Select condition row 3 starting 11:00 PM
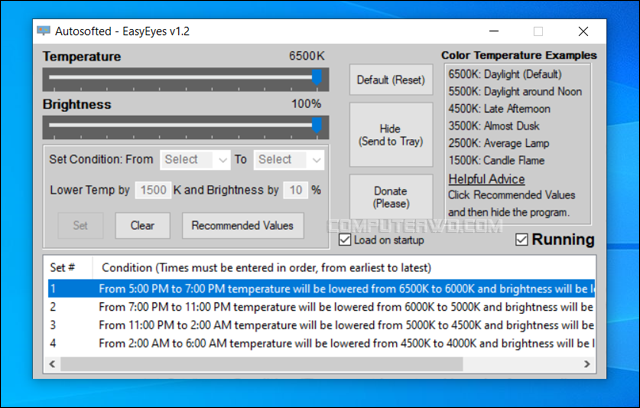The image size is (640, 408). 321,325
